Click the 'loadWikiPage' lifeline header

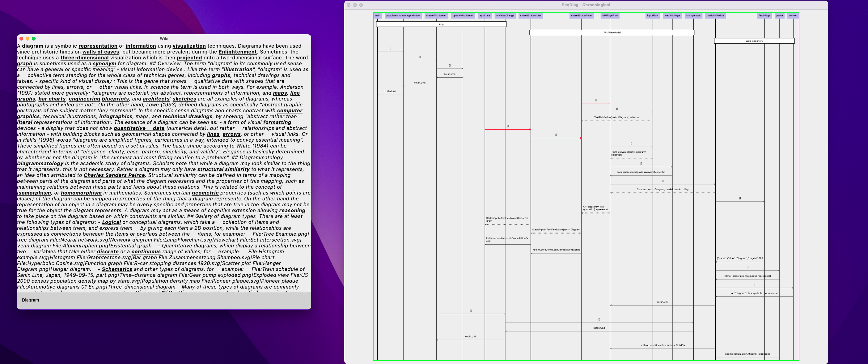click(x=672, y=15)
